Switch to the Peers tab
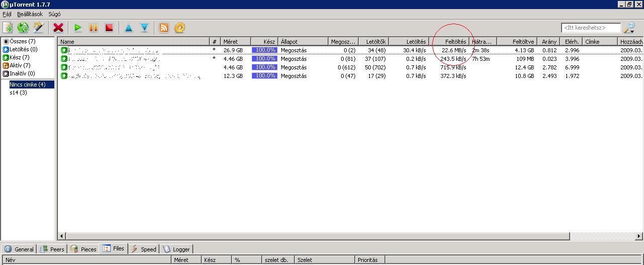 52,249
